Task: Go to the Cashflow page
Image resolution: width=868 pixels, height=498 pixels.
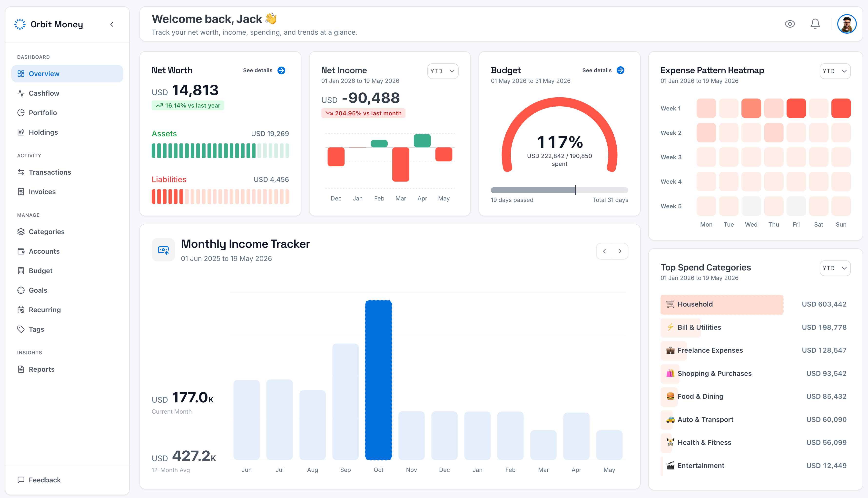Action: pos(67,93)
